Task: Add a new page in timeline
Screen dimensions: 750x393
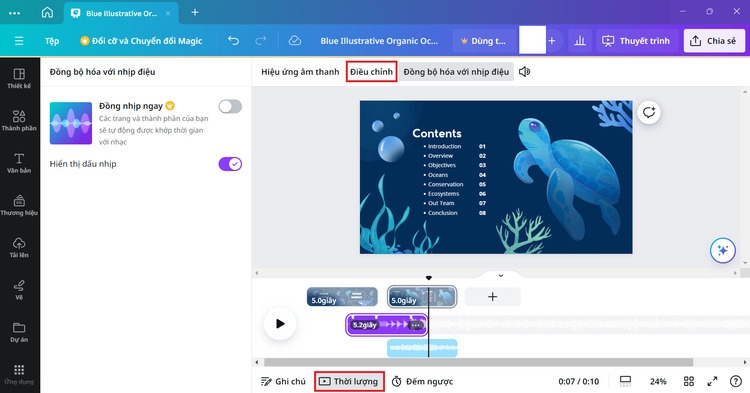Action: tap(492, 297)
